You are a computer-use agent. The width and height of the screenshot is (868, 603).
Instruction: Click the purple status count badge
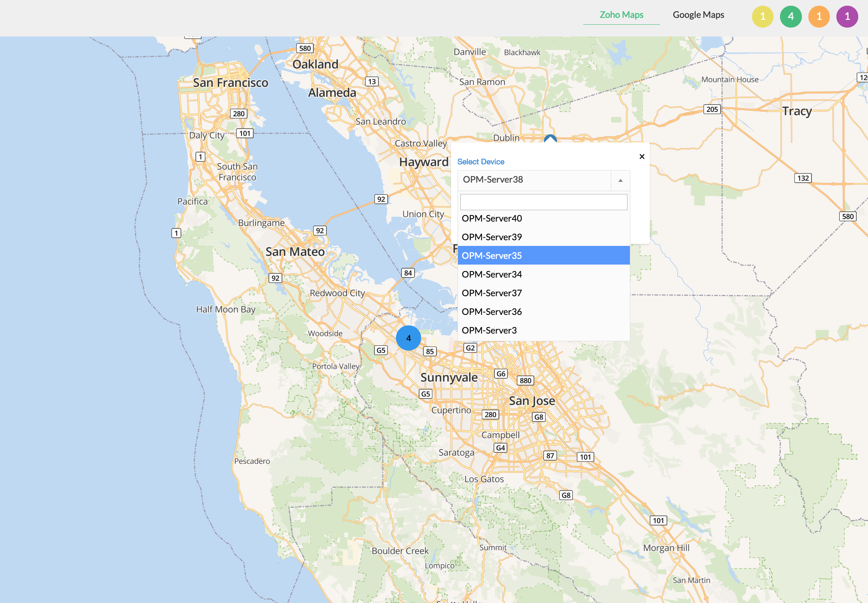[847, 17]
